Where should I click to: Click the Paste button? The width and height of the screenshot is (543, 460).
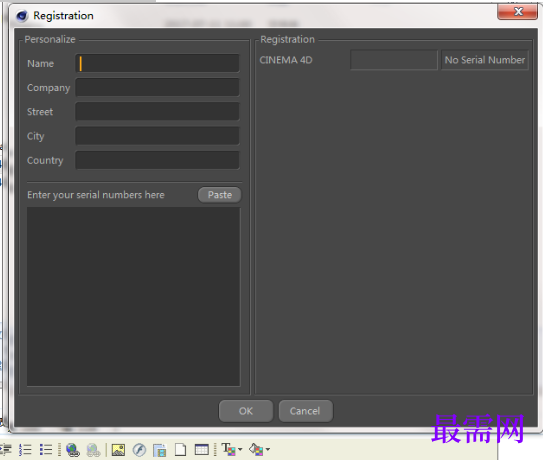(x=220, y=195)
